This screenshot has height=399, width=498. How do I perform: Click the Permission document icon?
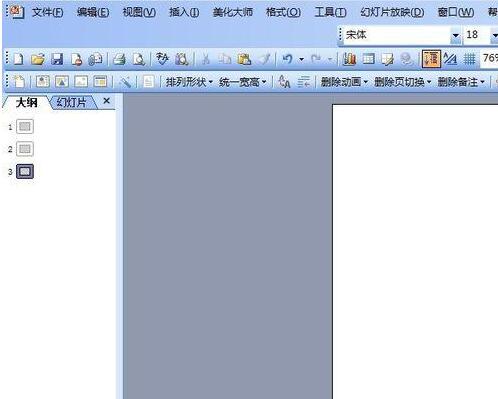76,60
